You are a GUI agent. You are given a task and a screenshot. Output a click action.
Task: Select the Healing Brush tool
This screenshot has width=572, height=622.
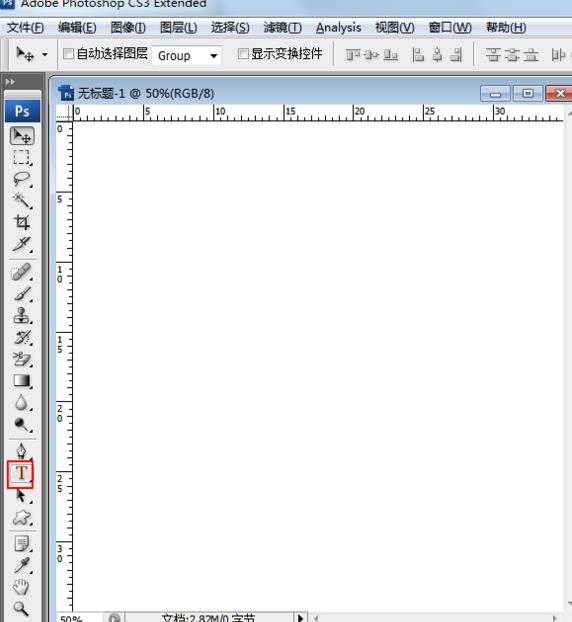[22, 273]
